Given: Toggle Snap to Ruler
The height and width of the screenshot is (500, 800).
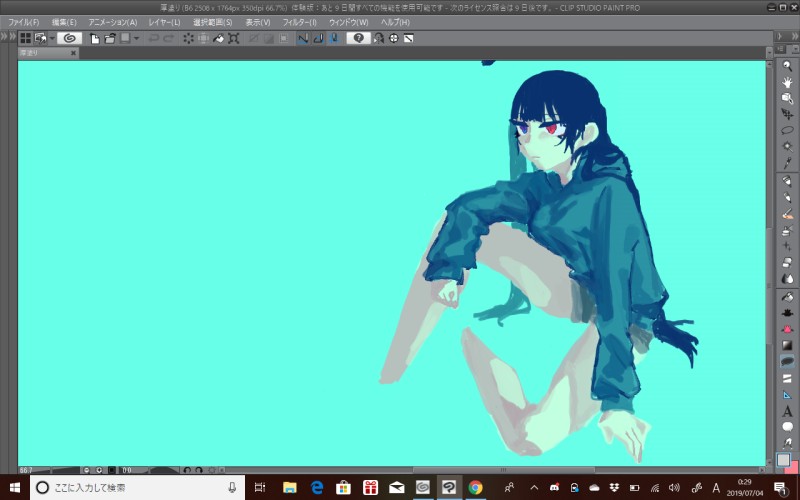Looking at the screenshot, I should (303, 38).
